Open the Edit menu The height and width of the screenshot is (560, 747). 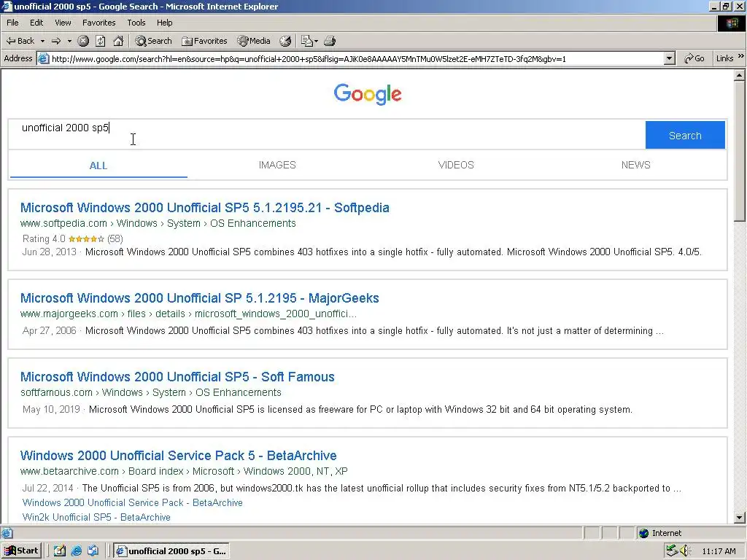pyautogui.click(x=36, y=23)
